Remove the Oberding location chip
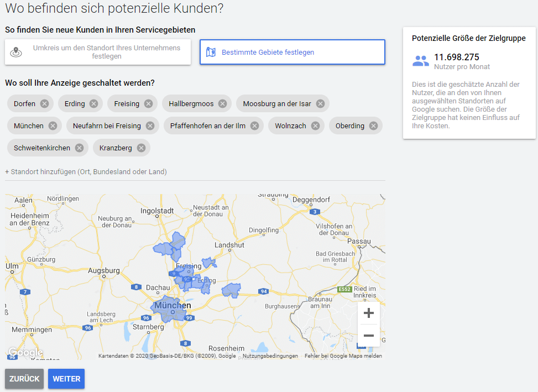Screen dimensions: 538x392 pos(373,126)
